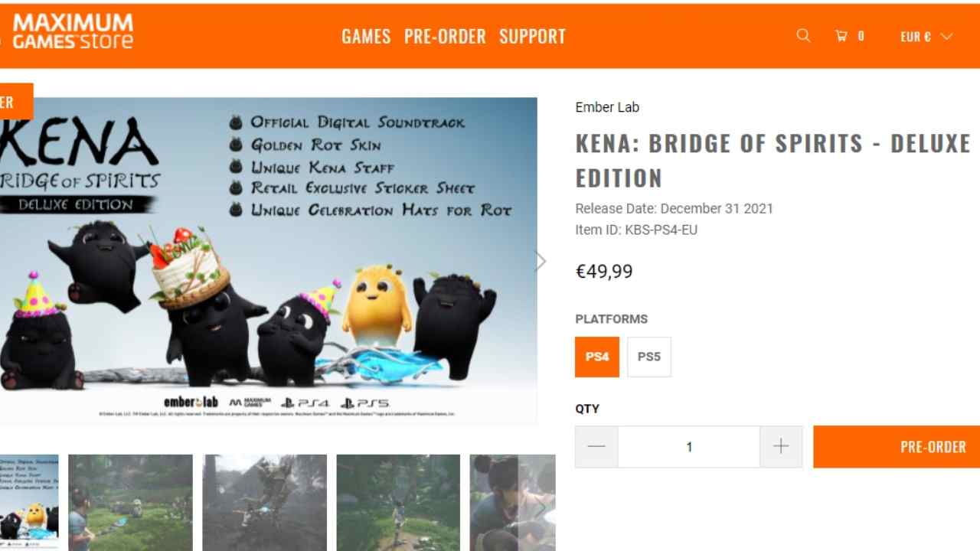The height and width of the screenshot is (551, 980).
Task: Click the orange PRE-ORDER button
Action: [x=897, y=447]
